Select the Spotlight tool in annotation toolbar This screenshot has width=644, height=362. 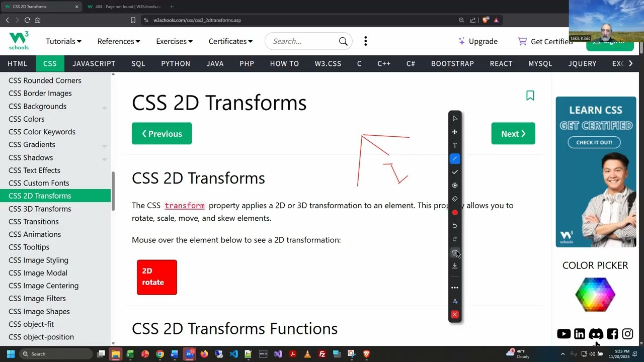coord(455,186)
